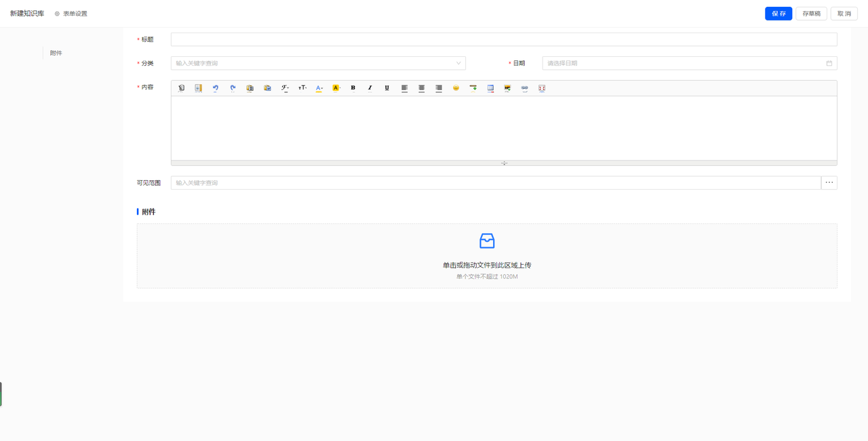This screenshot has width=868, height=441.
Task: Open the font family picker
Action: (x=285, y=88)
